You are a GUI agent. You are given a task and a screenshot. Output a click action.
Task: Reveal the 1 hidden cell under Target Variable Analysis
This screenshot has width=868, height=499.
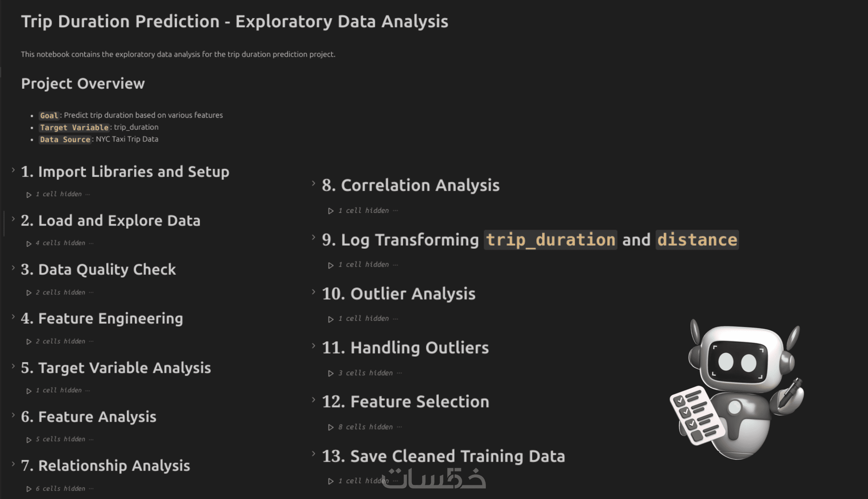click(x=59, y=390)
